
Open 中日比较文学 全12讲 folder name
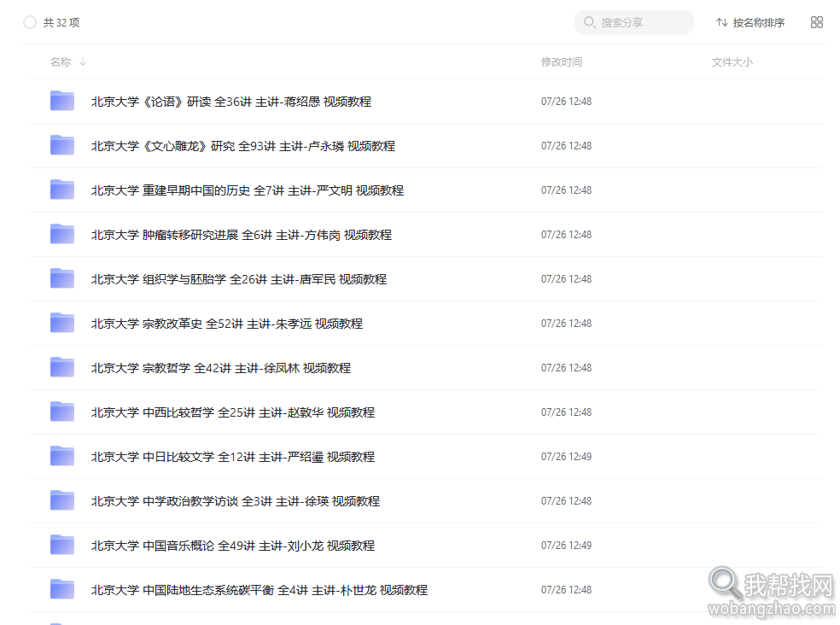click(233, 458)
